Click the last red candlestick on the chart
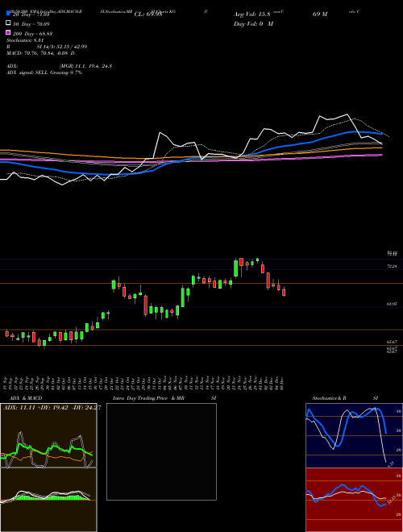Image resolution: width=403 pixels, height=532 pixels. (x=284, y=292)
